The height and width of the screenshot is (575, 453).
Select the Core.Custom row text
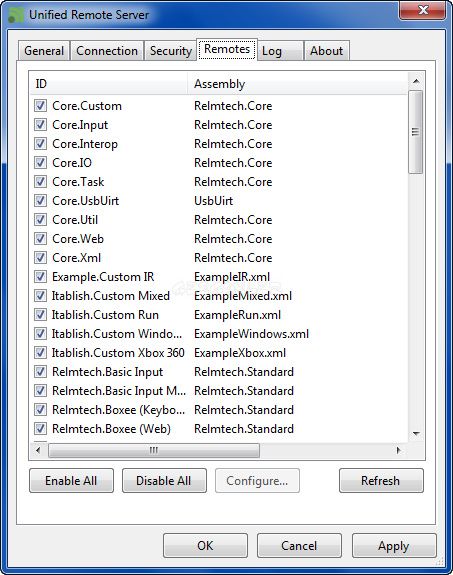point(87,106)
